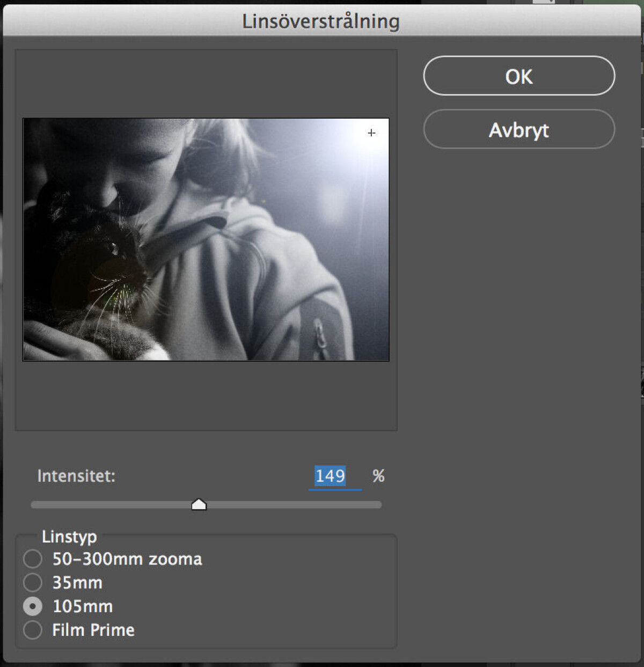Click the Intensitet percentage input field

(335, 476)
